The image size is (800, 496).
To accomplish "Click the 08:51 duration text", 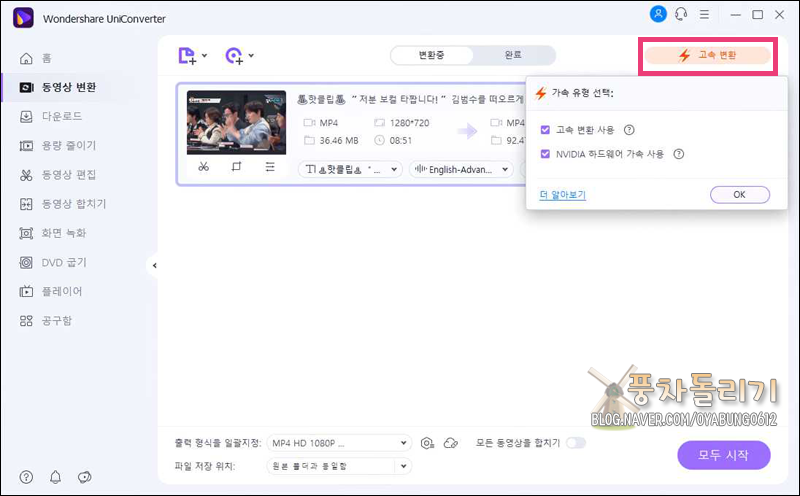I will coord(401,140).
